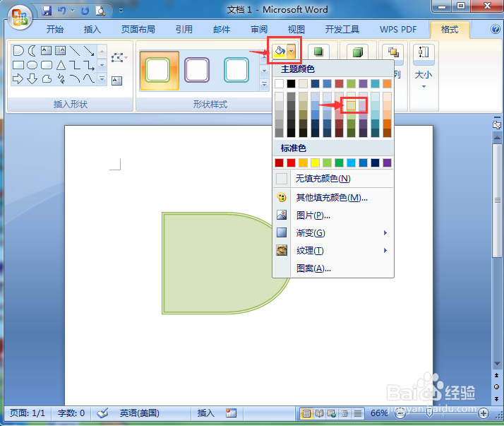Show the next row of the shapes gallery
The image size is (504, 426).
(102, 65)
